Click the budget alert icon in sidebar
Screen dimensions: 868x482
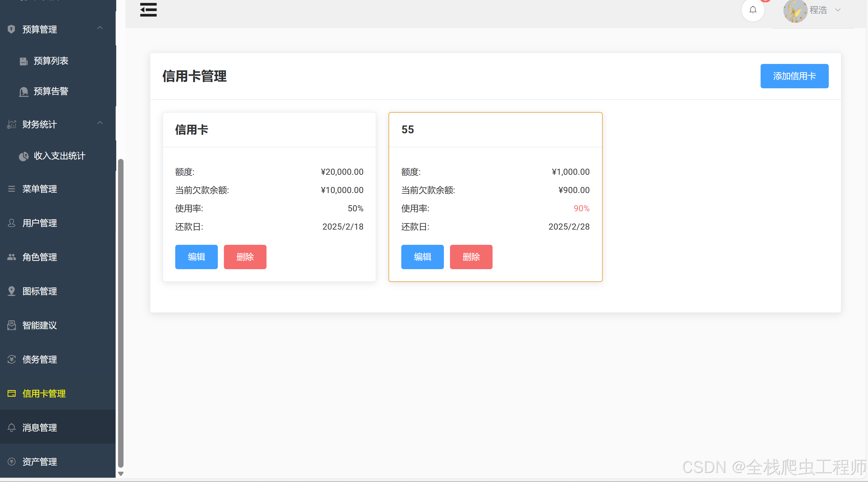24,92
